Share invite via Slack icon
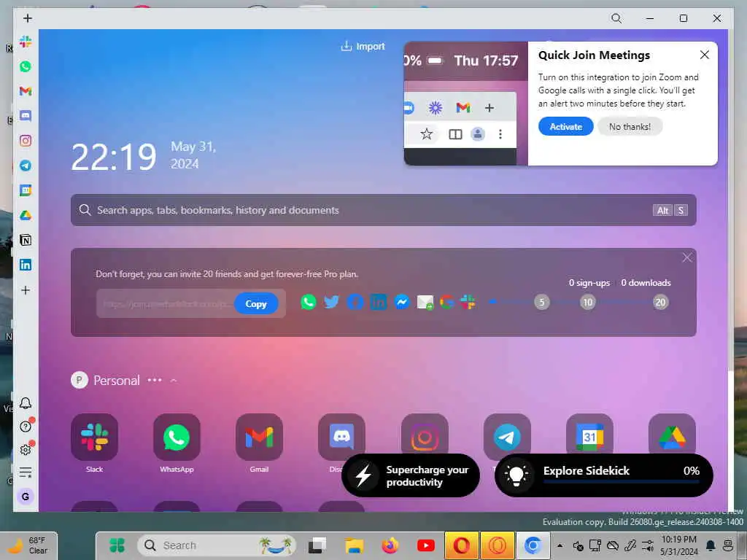 tap(468, 302)
